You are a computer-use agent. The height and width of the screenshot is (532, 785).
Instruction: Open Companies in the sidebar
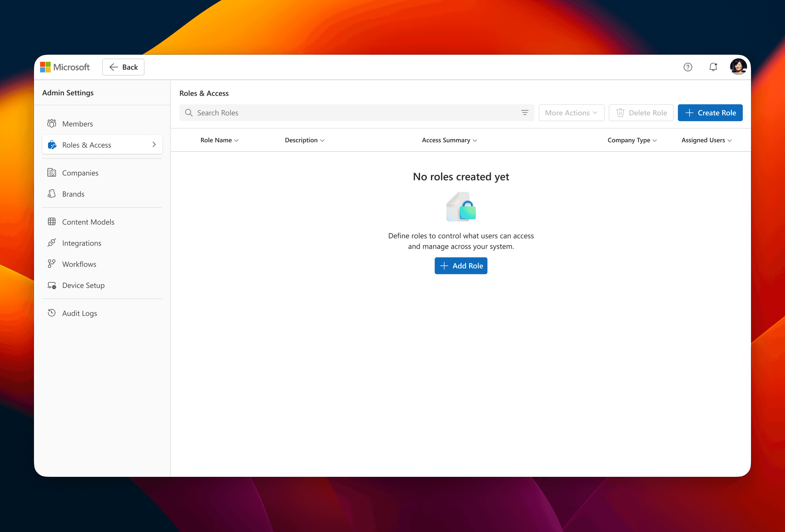point(80,173)
